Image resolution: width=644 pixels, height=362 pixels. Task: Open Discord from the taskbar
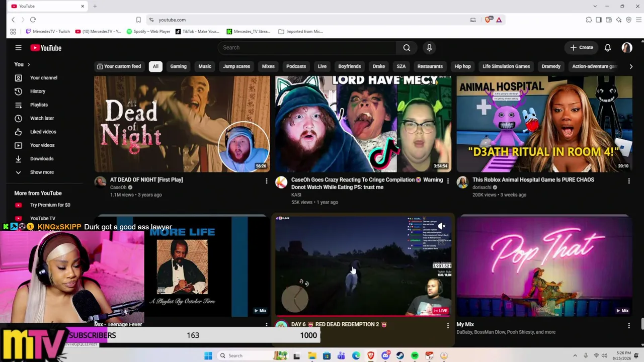(385, 355)
